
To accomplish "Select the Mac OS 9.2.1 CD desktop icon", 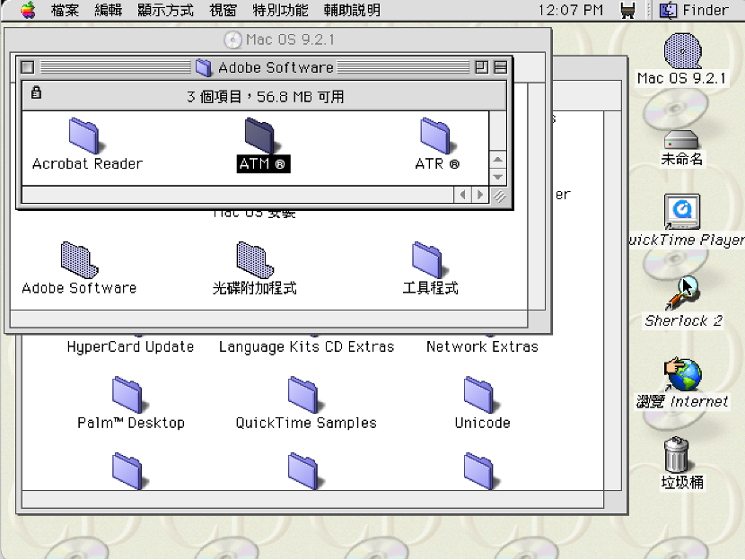I will [x=682, y=51].
